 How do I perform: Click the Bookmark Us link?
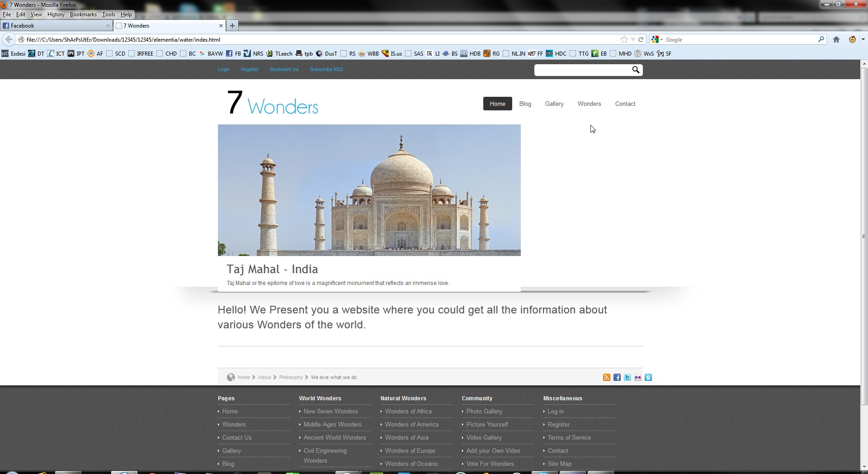point(284,69)
